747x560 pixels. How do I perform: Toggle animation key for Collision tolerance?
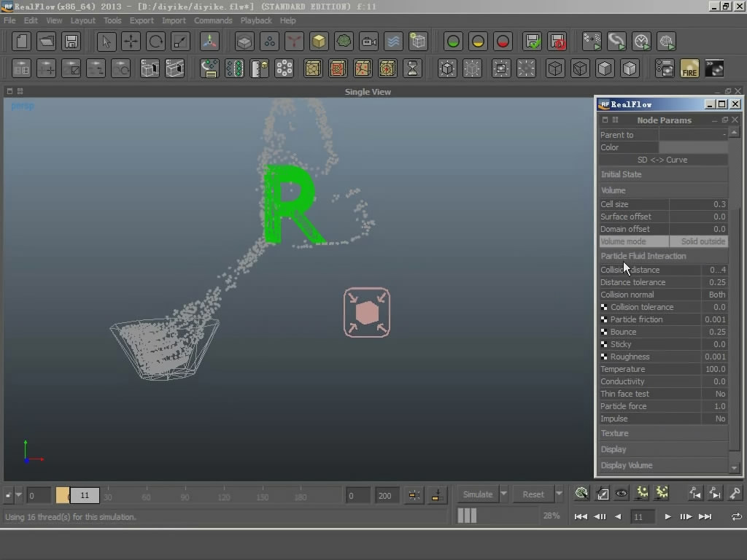pos(604,307)
